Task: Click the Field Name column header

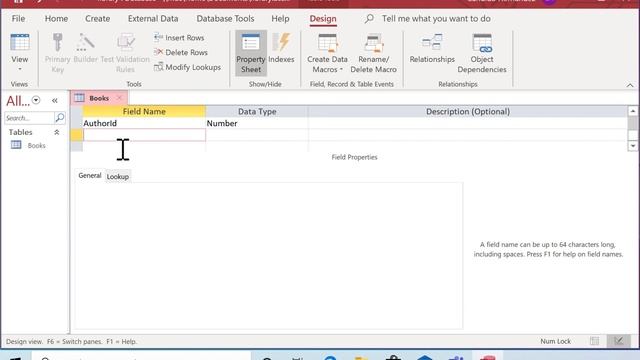Action: coord(144,111)
